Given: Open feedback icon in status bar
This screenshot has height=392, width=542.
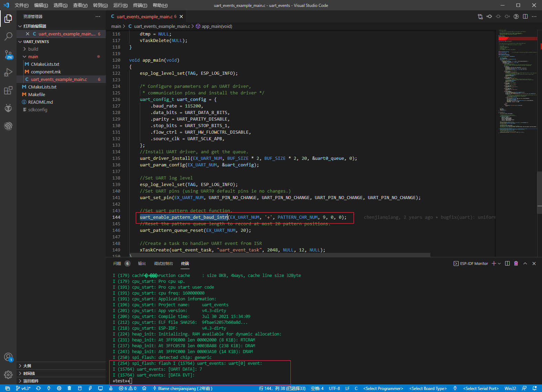Looking at the screenshot, I should tap(524, 388).
